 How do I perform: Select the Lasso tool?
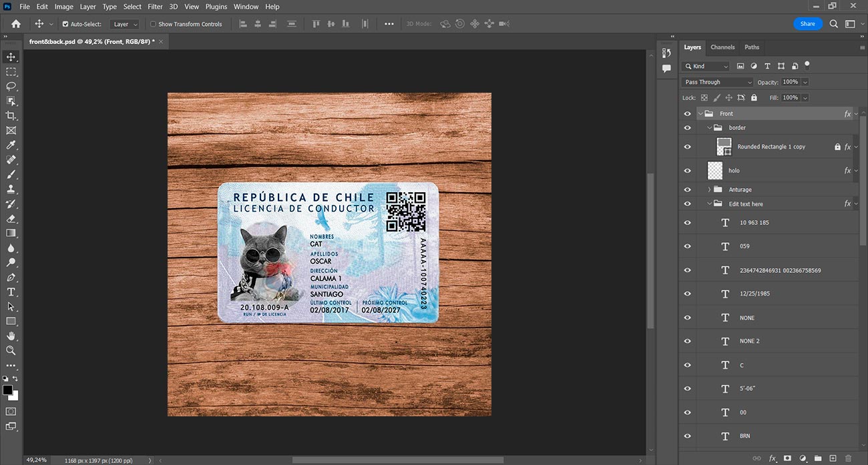(x=11, y=86)
